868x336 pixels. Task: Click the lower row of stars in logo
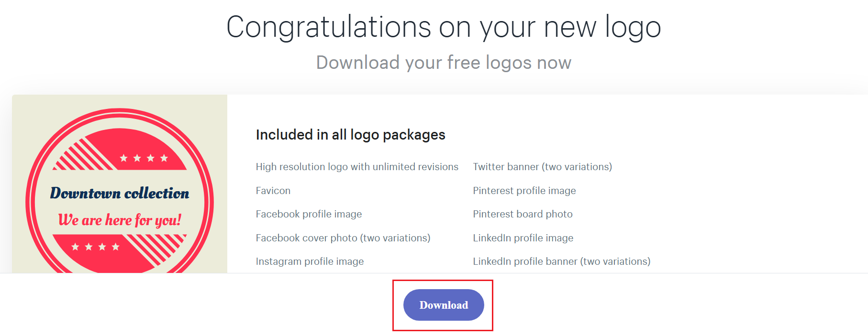95,247
